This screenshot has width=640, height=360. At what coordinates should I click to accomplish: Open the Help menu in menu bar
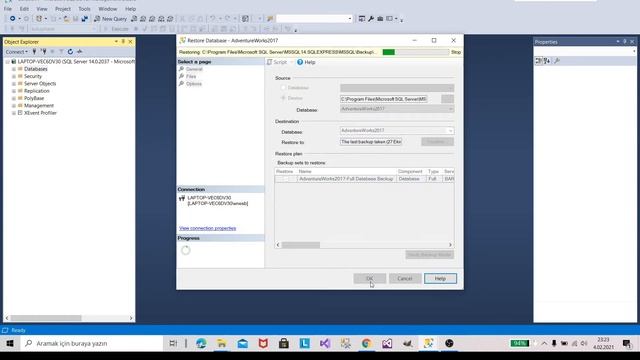(130, 9)
